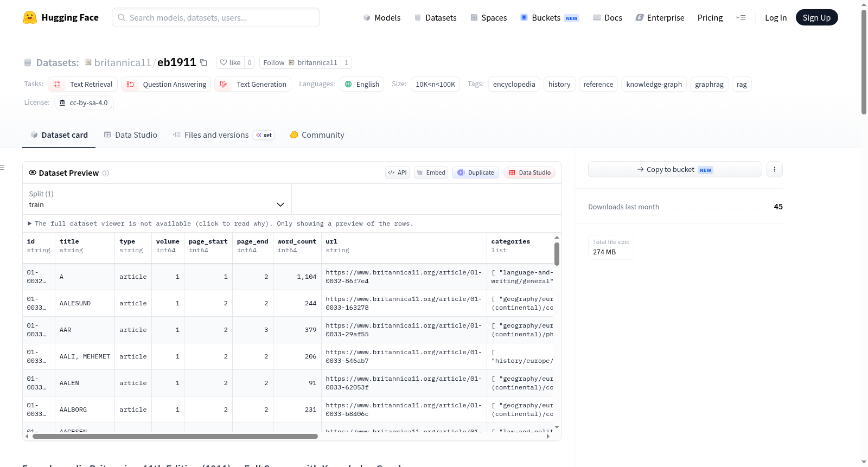Open Spaces from the top nav
Screen dimensions: 868x467
point(488,17)
